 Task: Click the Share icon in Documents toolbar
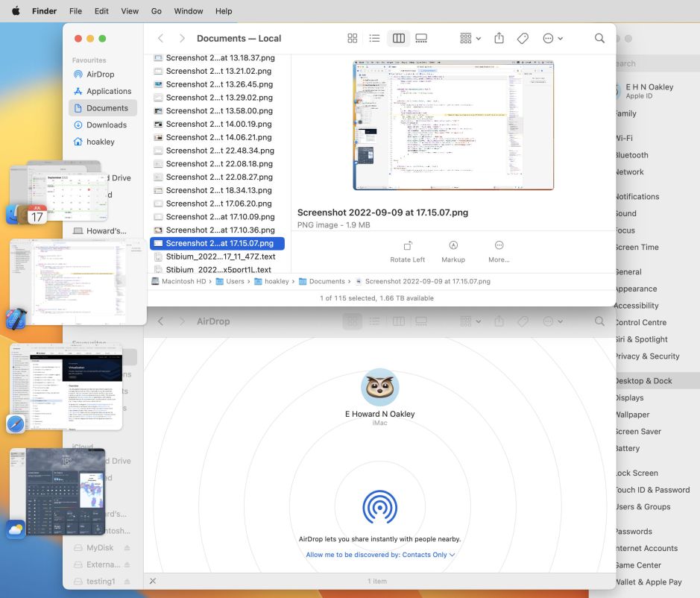pyautogui.click(x=499, y=38)
